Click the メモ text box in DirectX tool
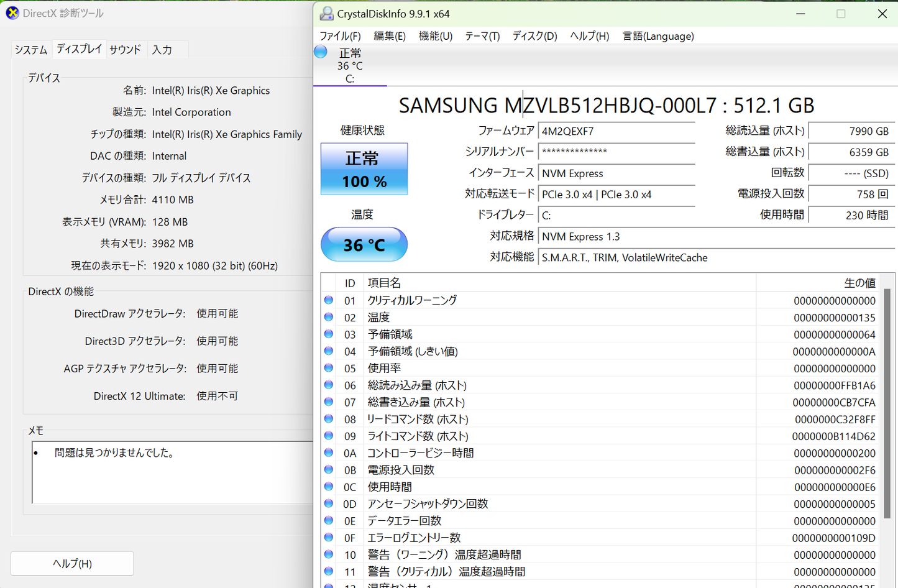 tap(172, 472)
